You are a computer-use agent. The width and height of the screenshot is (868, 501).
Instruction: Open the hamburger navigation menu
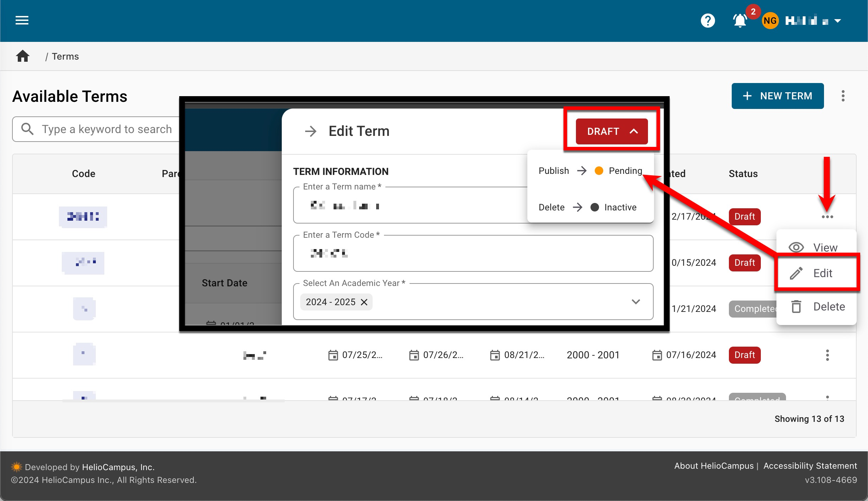tap(22, 21)
